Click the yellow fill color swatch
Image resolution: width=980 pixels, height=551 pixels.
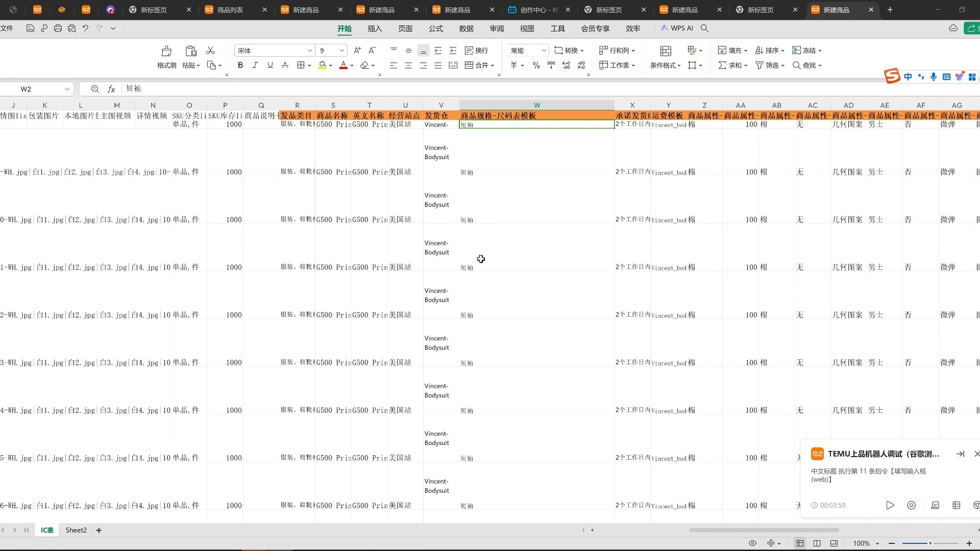[x=322, y=65]
